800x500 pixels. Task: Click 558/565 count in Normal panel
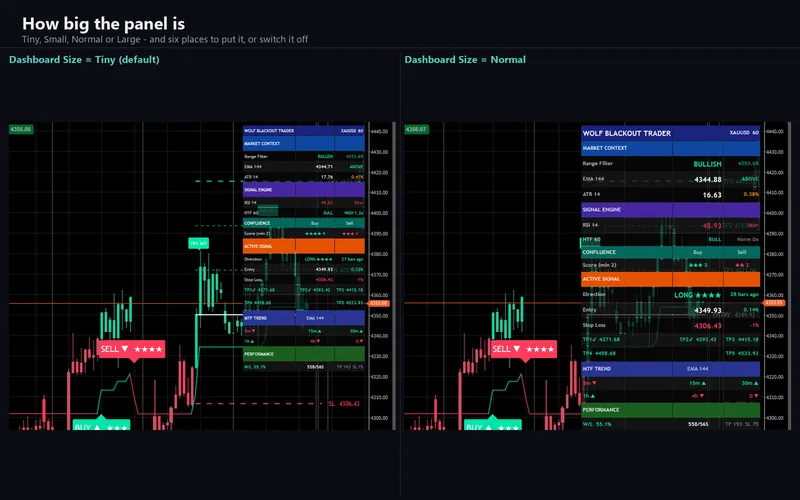pos(698,424)
